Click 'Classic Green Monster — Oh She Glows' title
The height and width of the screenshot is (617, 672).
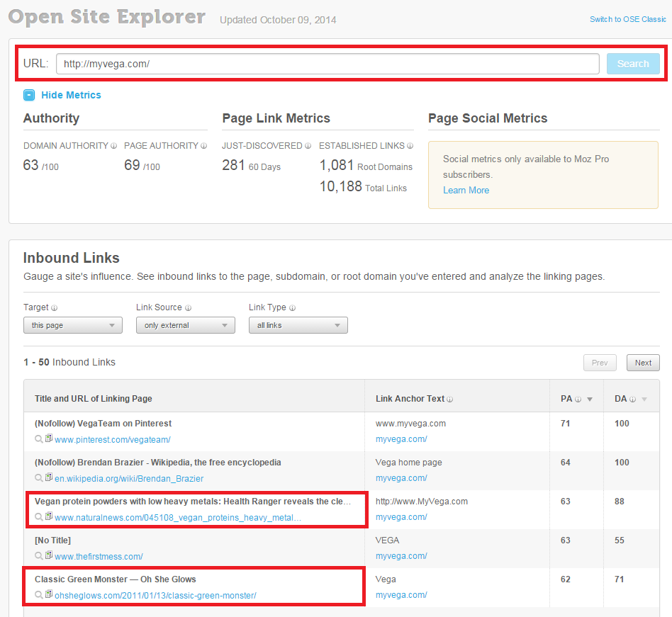[116, 579]
